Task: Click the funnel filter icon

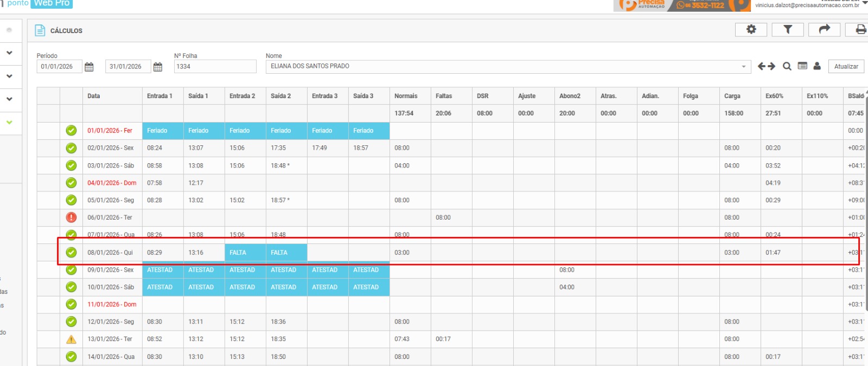Action: coord(788,30)
